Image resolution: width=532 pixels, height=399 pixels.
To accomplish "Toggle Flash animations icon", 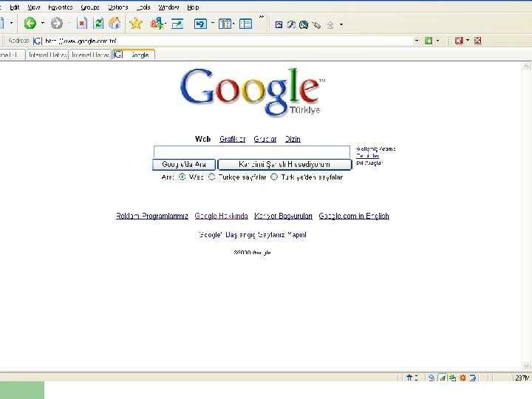I will click(x=291, y=24).
